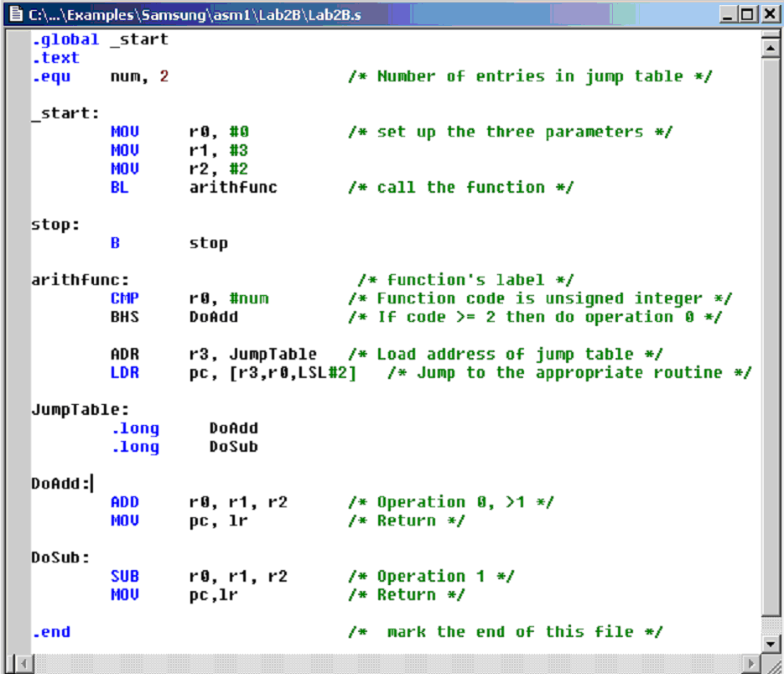This screenshot has width=784, height=674.
Task: Click comment 'mark the end of this file'
Action: point(510,632)
